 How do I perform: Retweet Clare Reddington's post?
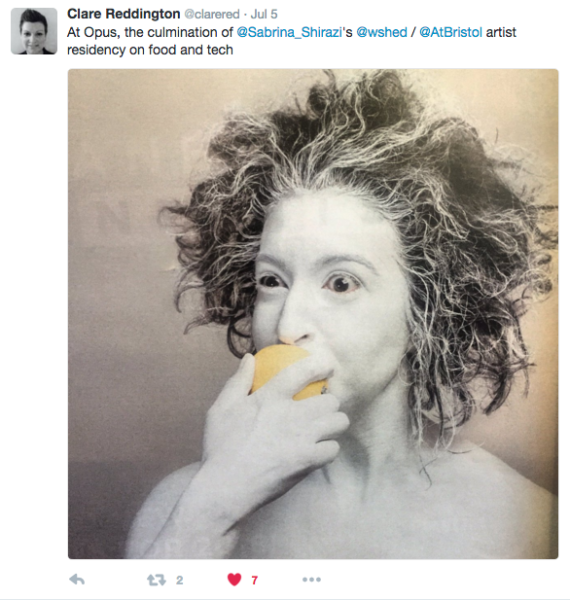click(156, 580)
